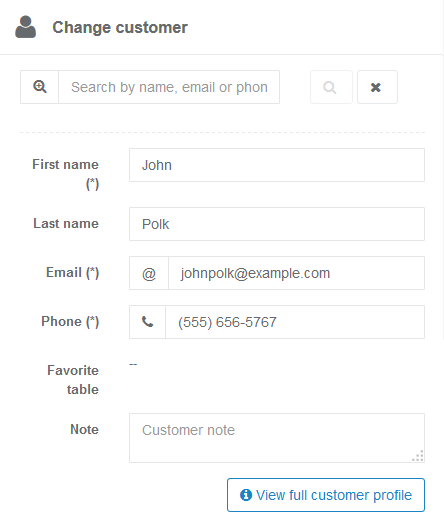
Task: Click the Favorite table dashes value
Action: point(133,364)
